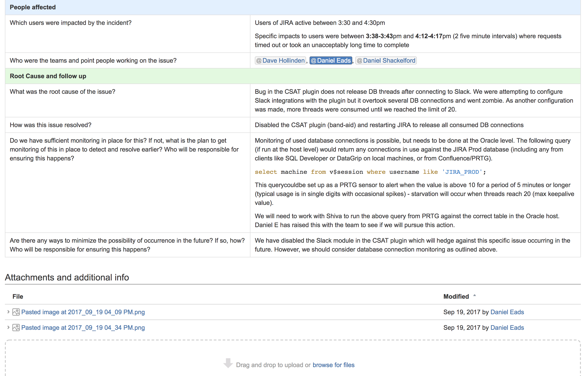Click the browse for files link
The height and width of the screenshot is (376, 588).
click(333, 365)
